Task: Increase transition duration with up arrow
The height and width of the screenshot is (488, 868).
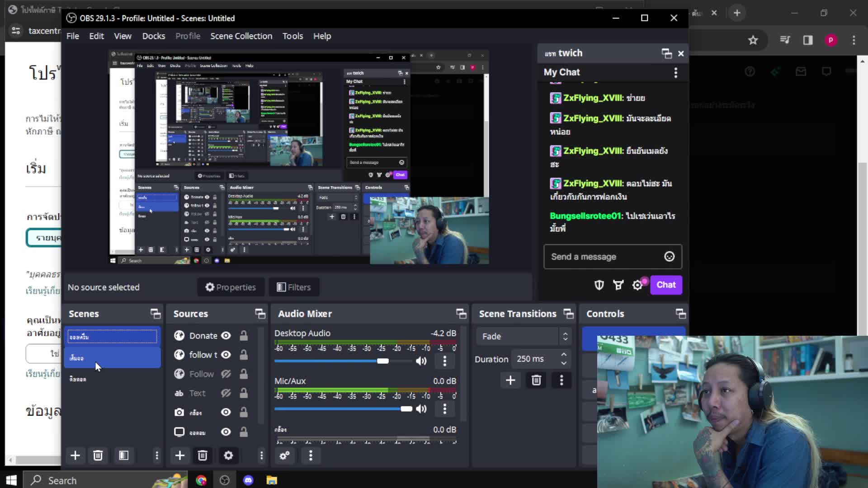Action: tap(564, 355)
